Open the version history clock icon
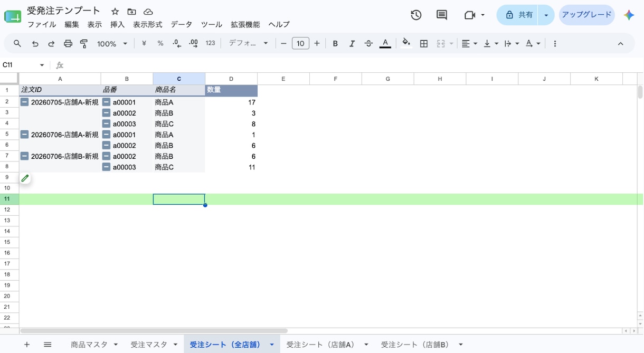The image size is (644, 353). (416, 15)
